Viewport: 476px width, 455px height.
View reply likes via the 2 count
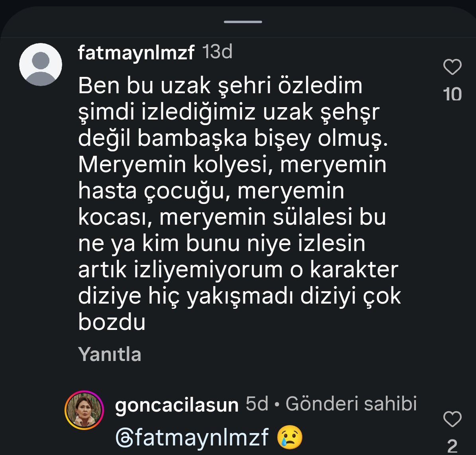452,446
